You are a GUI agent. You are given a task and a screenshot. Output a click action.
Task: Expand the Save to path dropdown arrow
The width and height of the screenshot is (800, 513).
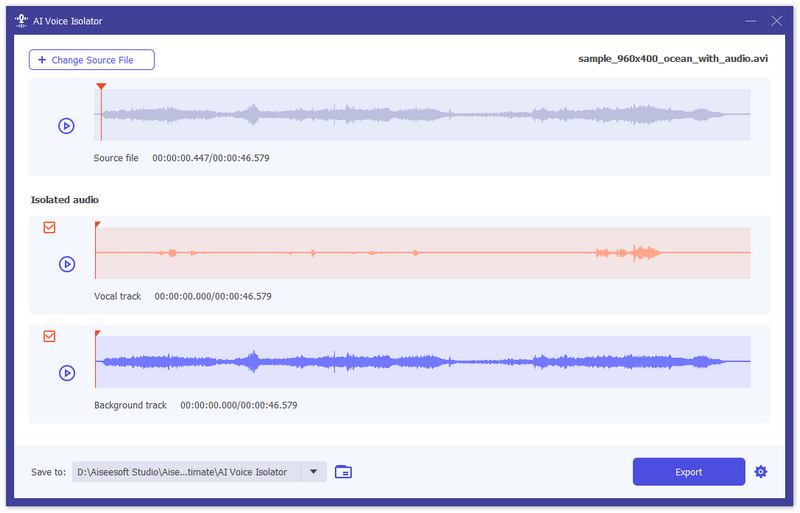click(314, 472)
